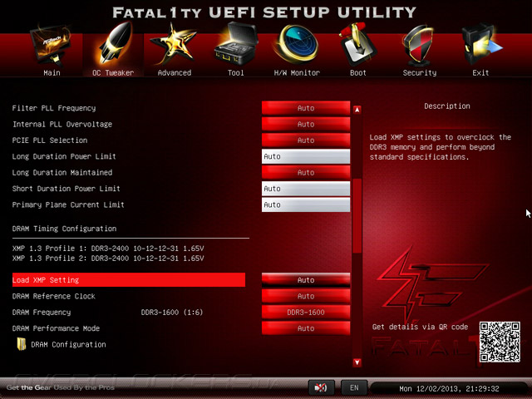Screen dimensions: 532x399
Task: Click the Security tab label
Action: point(420,73)
